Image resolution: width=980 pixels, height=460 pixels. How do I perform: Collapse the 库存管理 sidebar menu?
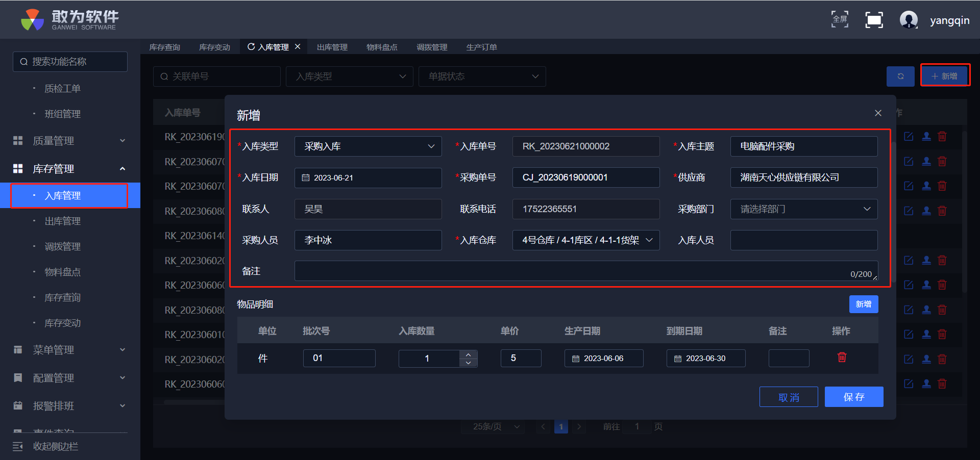[x=122, y=169]
